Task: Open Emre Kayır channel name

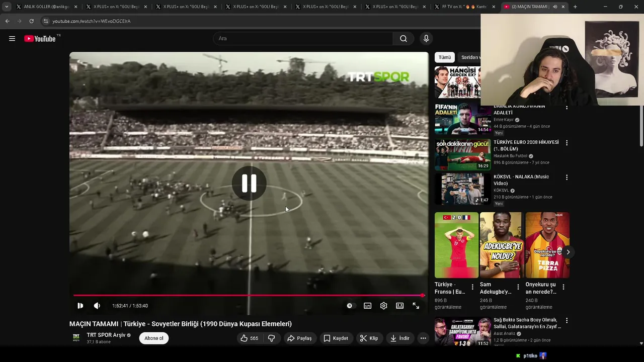Action: [504, 120]
